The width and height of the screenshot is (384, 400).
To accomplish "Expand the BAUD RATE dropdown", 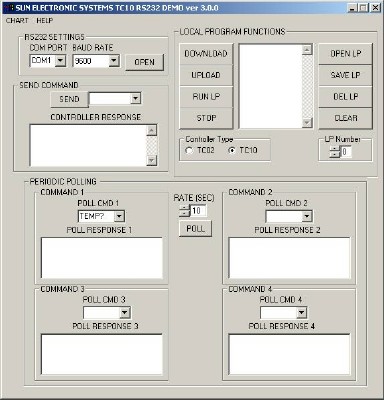I will pyautogui.click(x=114, y=61).
